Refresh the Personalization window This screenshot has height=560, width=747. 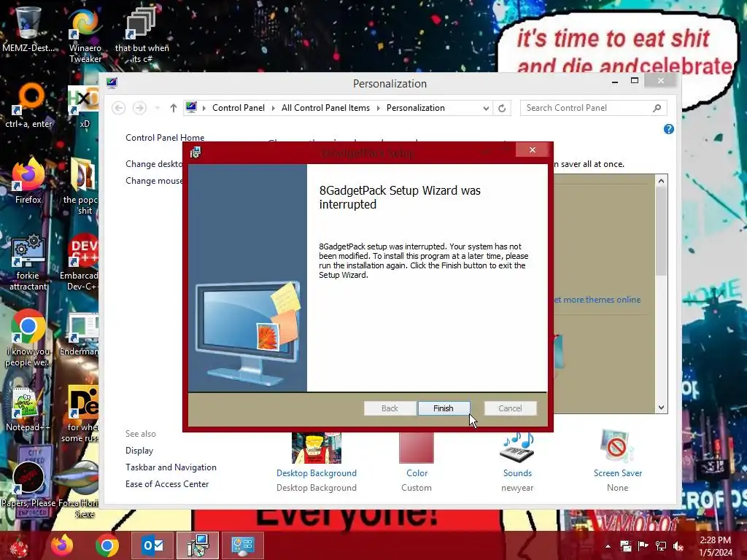pyautogui.click(x=502, y=108)
